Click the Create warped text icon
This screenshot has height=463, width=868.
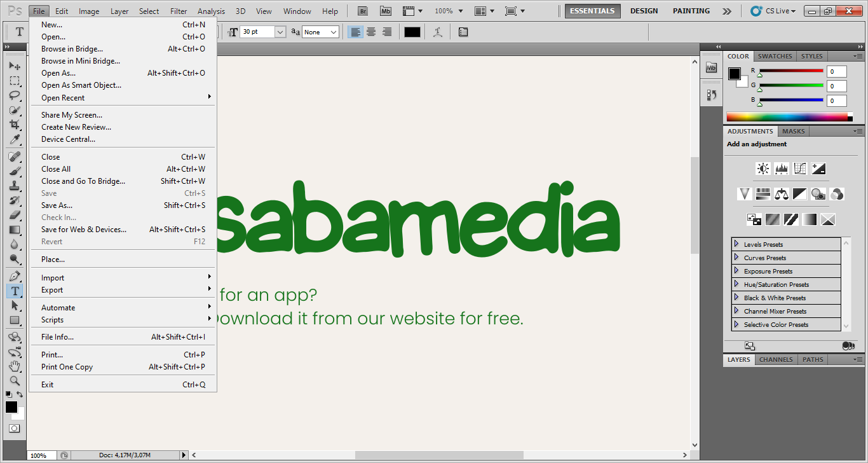(x=437, y=32)
